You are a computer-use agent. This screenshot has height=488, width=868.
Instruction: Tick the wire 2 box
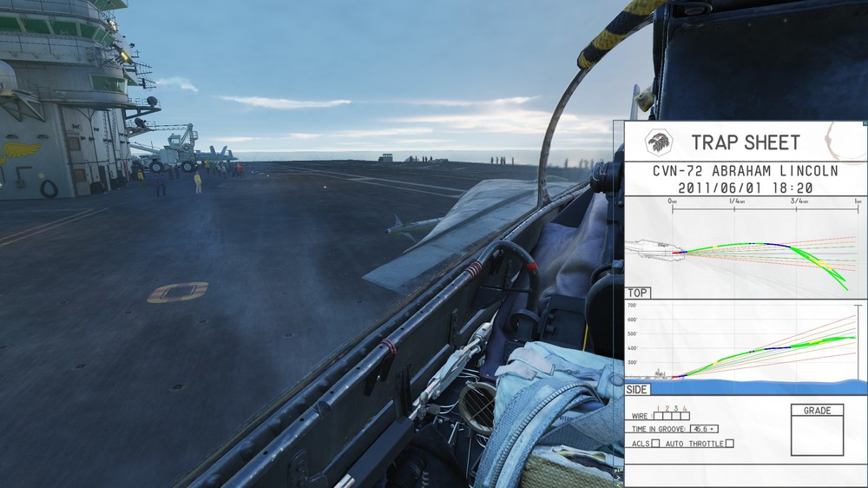tap(667, 416)
